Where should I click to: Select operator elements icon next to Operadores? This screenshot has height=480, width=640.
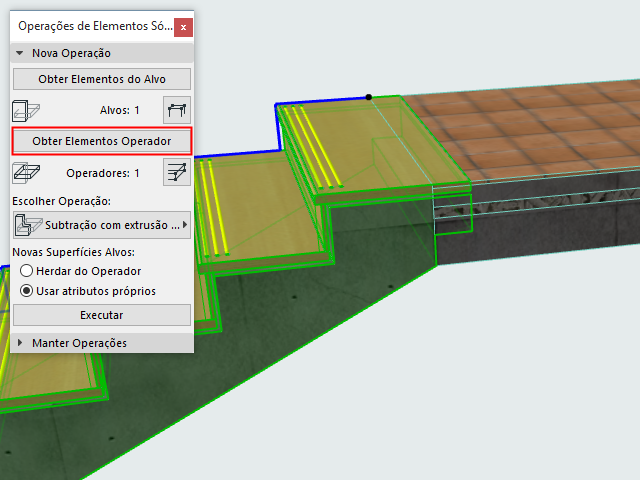177,172
